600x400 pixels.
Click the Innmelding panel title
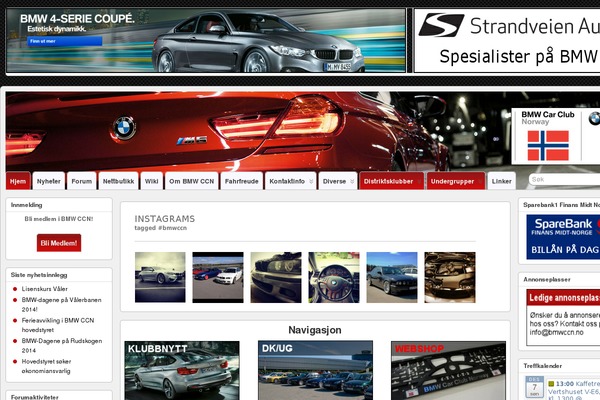pos(26,205)
